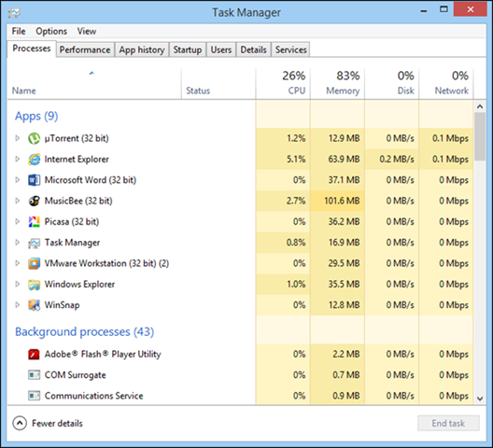Screen dimensions: 493x448
Task: Click the MusicBee app icon
Action: pyautogui.click(x=34, y=201)
